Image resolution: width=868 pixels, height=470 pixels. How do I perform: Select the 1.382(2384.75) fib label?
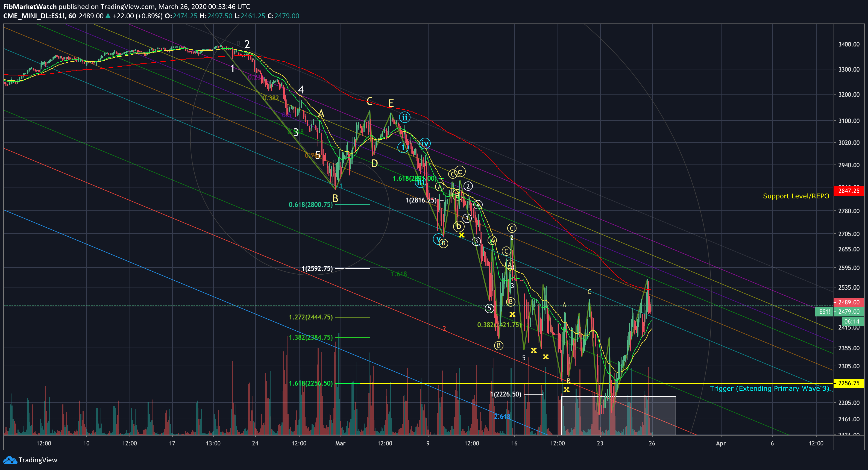click(311, 337)
